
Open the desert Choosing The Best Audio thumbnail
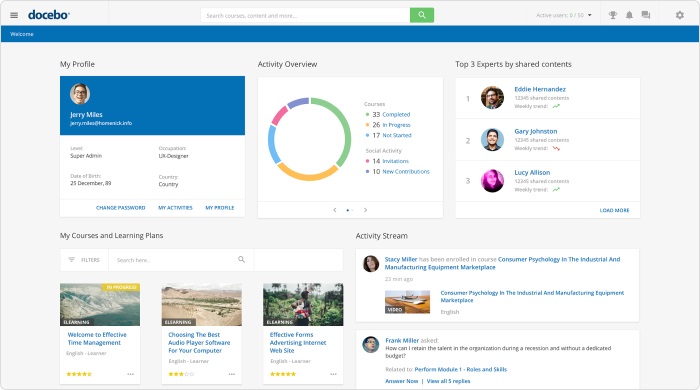coord(202,304)
